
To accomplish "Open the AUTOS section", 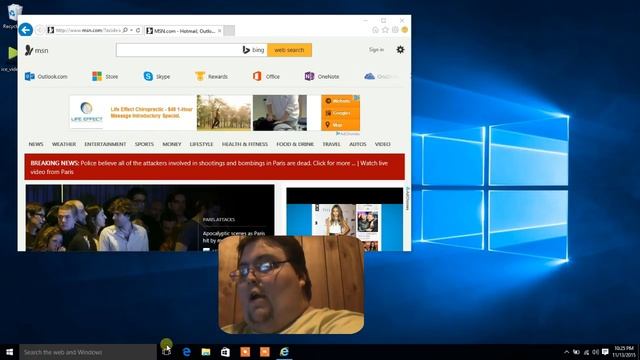I will pos(358,144).
